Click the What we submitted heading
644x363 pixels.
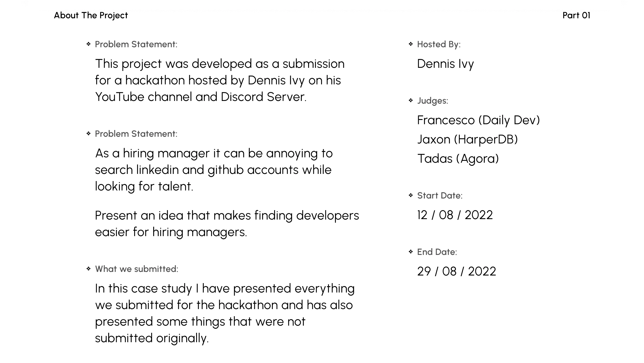click(x=137, y=269)
